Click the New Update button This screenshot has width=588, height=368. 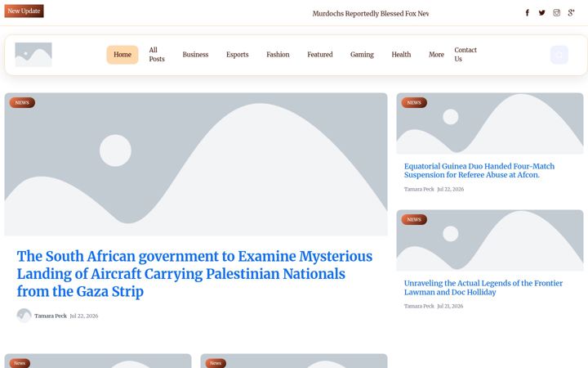pos(24,11)
